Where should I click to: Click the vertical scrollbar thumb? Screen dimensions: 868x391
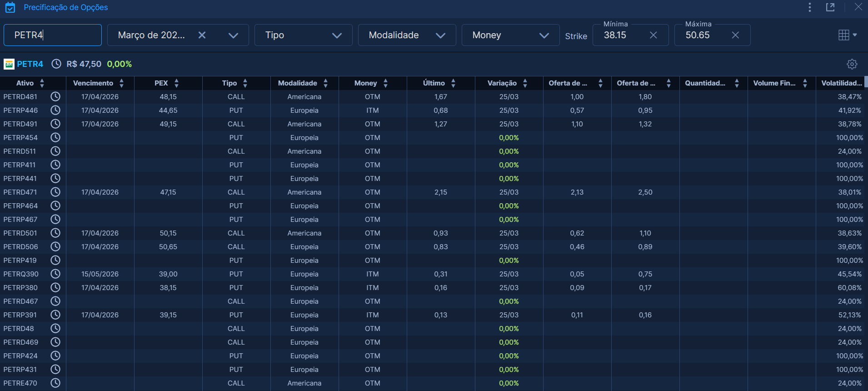pos(866,82)
